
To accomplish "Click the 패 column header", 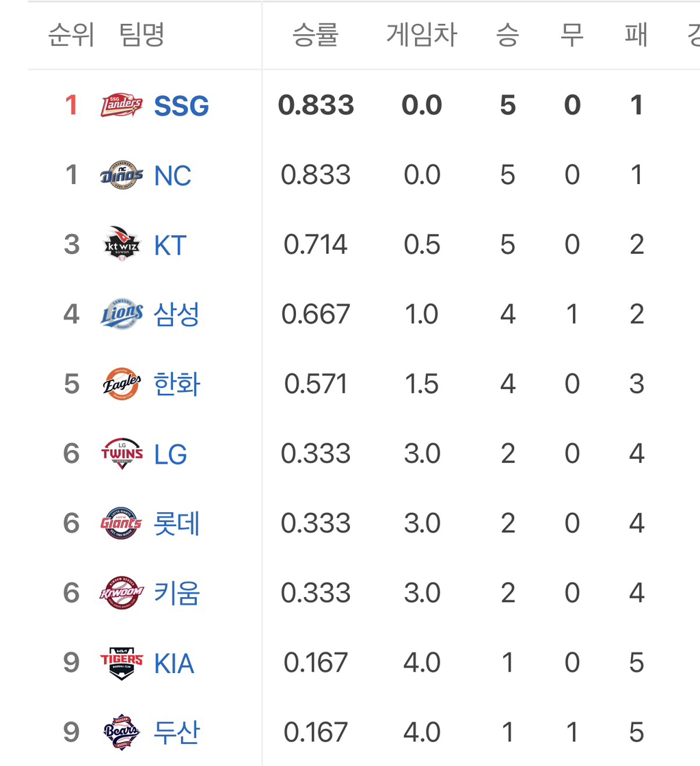I will [x=636, y=35].
